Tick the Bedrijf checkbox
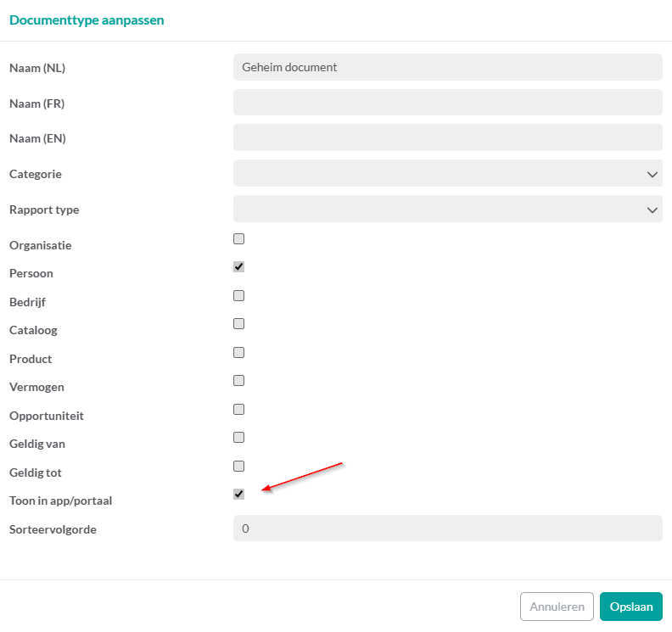Viewport: 672px width, 632px height. click(238, 295)
